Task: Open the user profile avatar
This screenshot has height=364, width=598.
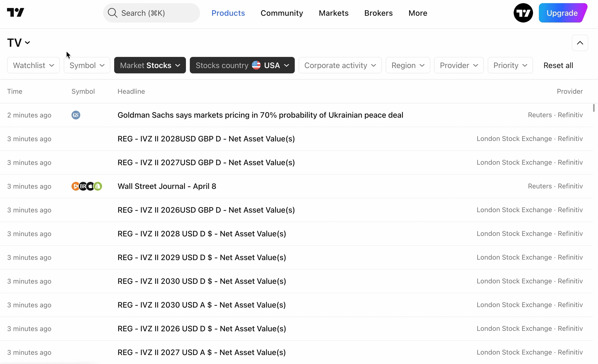Action: [523, 13]
